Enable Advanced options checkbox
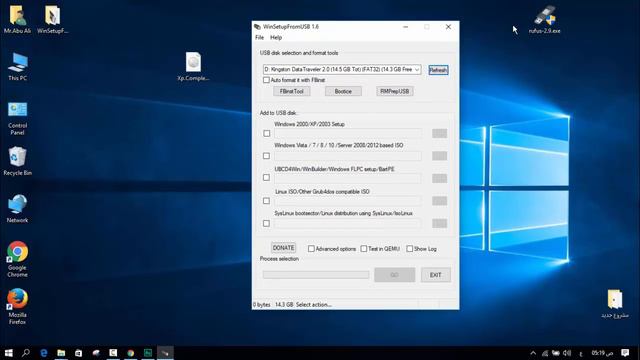This screenshot has height=360, width=640. [311, 249]
